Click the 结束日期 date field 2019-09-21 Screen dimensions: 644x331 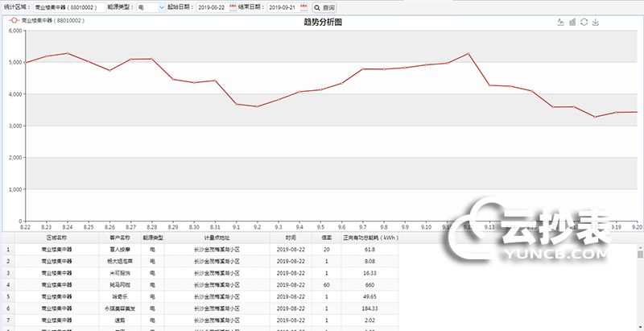(x=283, y=7)
